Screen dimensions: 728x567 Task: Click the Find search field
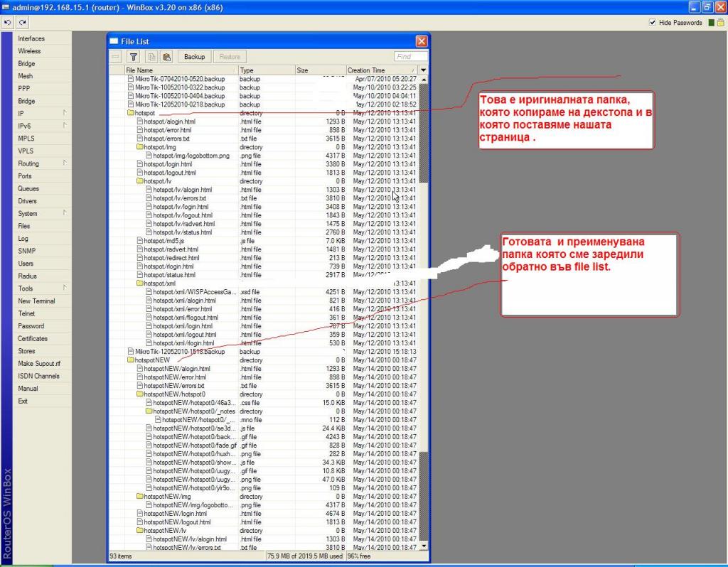411,57
